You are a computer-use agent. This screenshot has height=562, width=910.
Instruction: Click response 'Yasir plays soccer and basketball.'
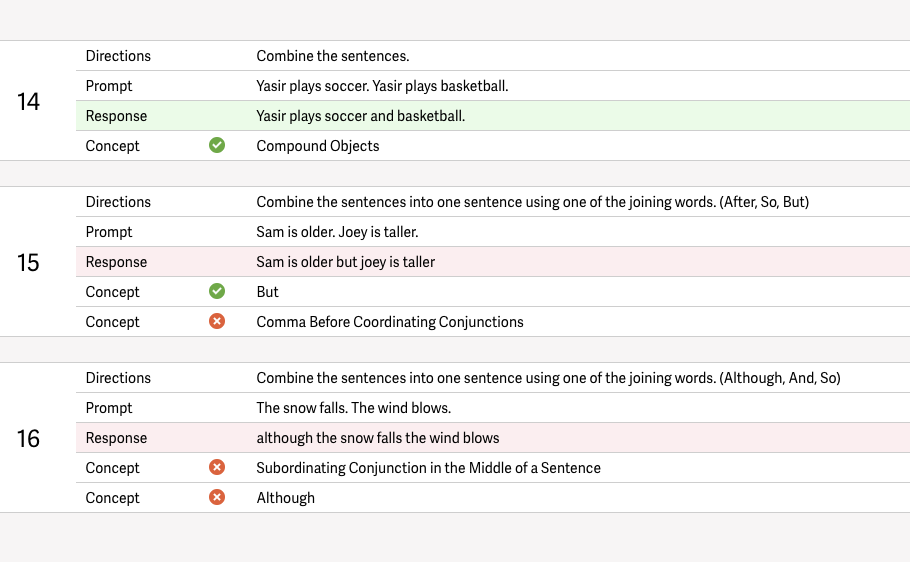pos(360,116)
